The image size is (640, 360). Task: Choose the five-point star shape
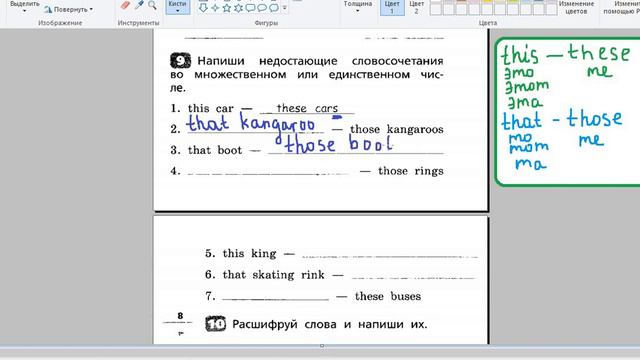point(227,7)
